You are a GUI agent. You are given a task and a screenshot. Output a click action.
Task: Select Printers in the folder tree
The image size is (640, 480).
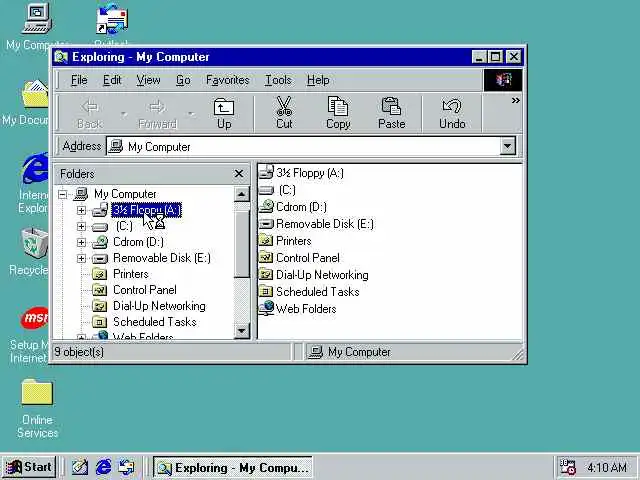click(x=131, y=274)
